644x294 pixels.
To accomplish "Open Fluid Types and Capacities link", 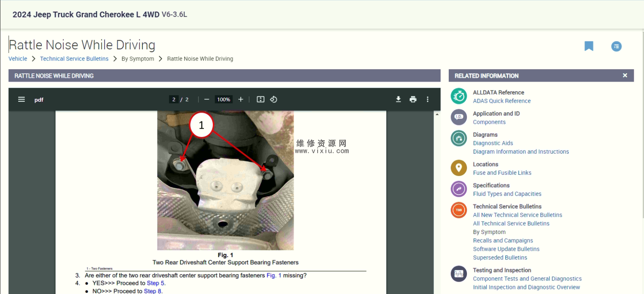I will click(507, 194).
